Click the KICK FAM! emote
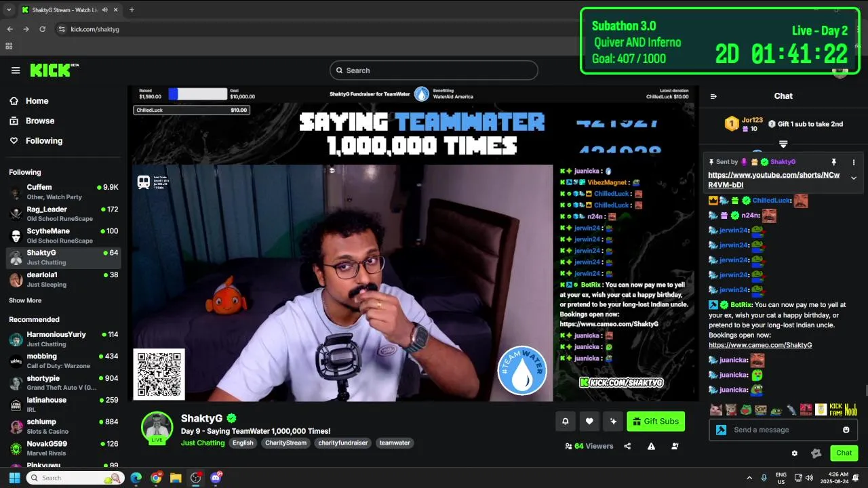Image resolution: width=868 pixels, height=488 pixels. pos(836,409)
